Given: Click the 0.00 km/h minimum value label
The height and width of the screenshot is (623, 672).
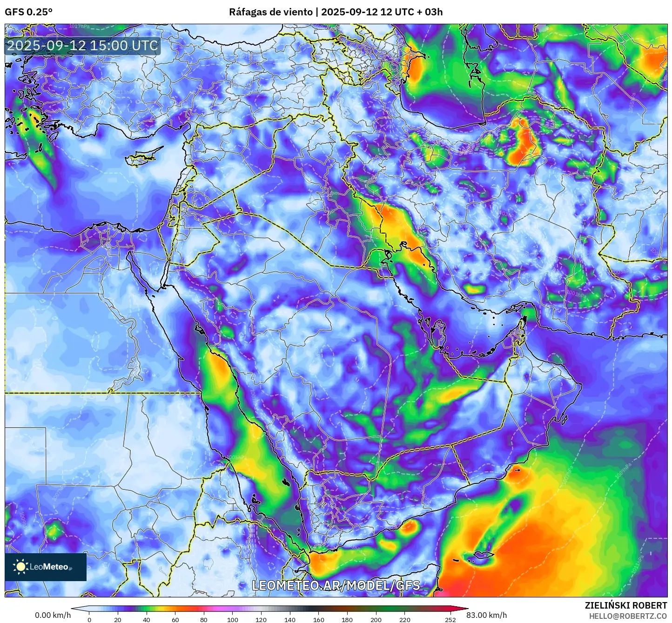Looking at the screenshot, I should pos(53,615).
